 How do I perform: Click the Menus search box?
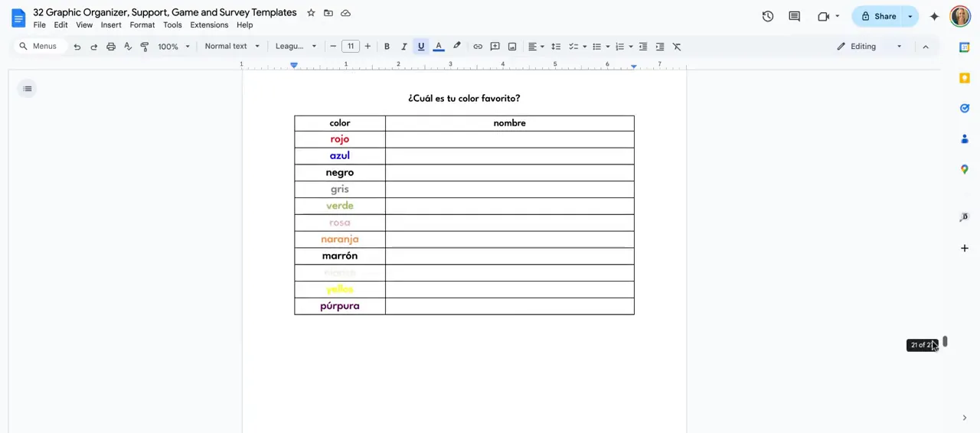point(38,47)
